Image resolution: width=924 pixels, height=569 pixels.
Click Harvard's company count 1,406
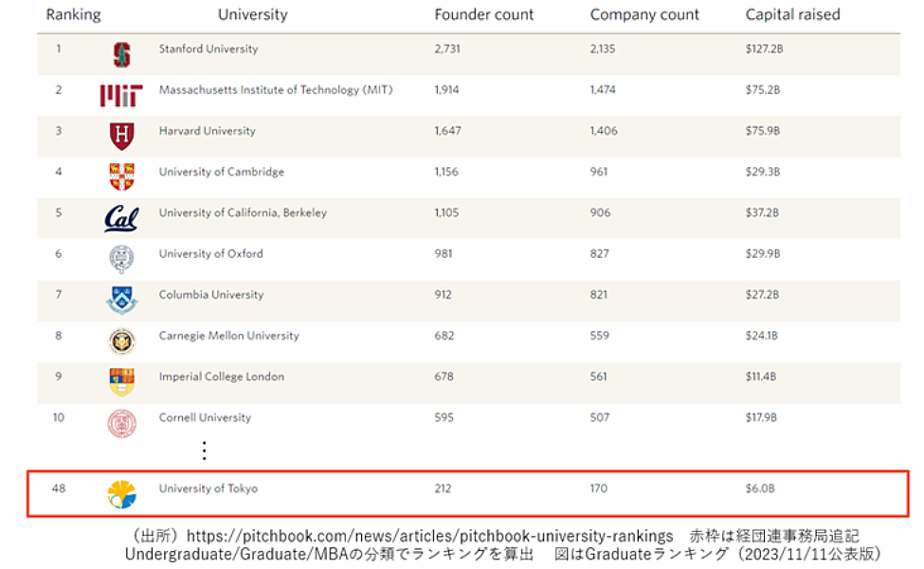[604, 131]
